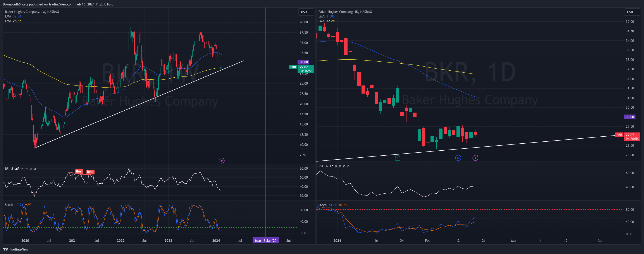This screenshot has width=644, height=254.
Task: Click the purple 30.00 price label on weekly chart
Action: (x=303, y=62)
